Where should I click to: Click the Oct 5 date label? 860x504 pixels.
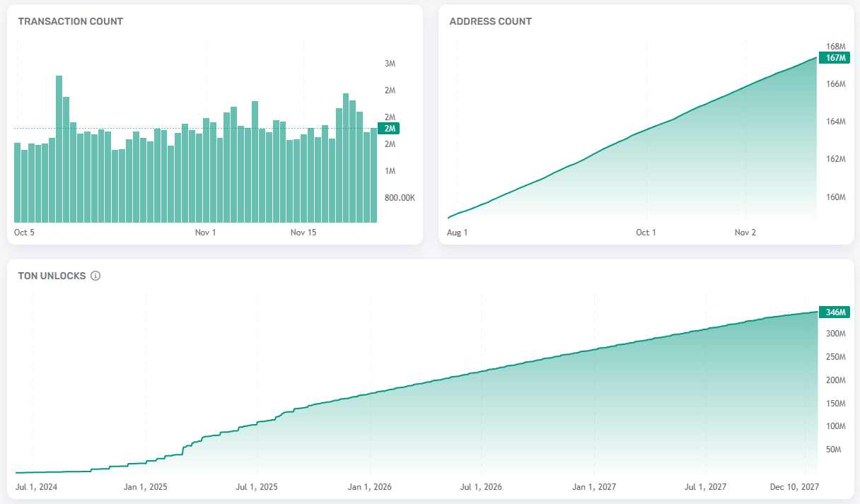point(24,233)
